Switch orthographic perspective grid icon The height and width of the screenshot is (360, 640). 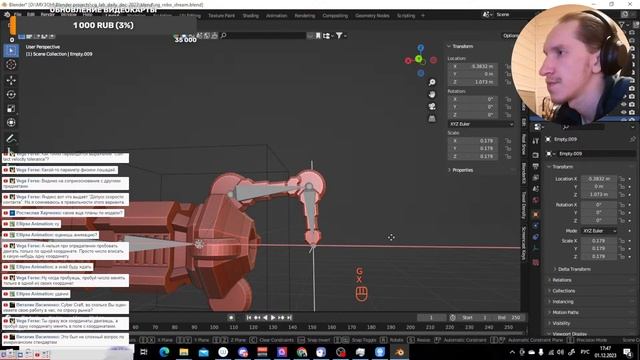coord(432,119)
